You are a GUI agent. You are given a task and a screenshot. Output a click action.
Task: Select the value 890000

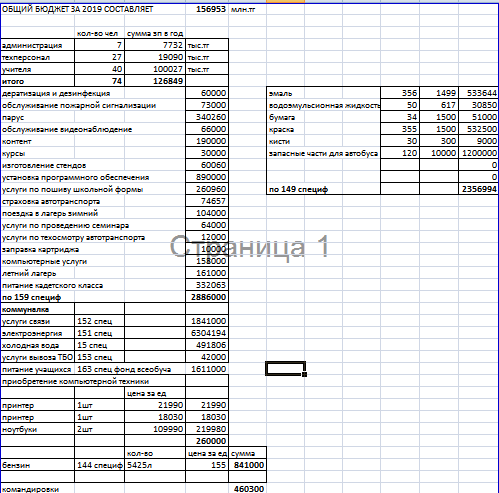tap(207, 177)
